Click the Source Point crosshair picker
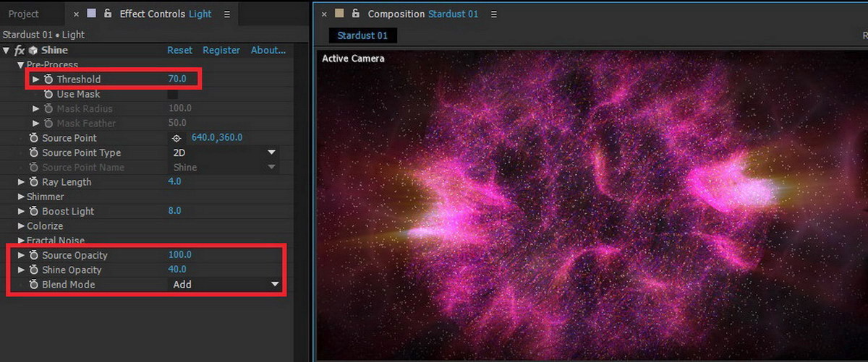This screenshot has width=868, height=362. pos(176,138)
